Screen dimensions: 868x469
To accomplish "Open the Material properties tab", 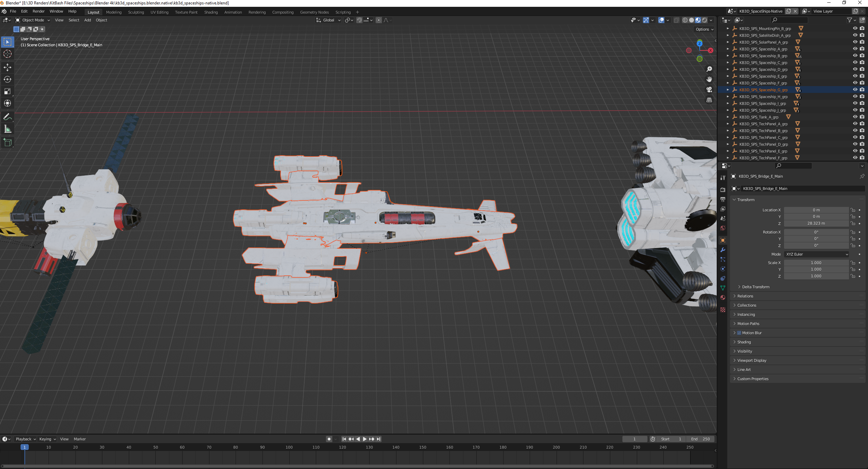I will [723, 297].
